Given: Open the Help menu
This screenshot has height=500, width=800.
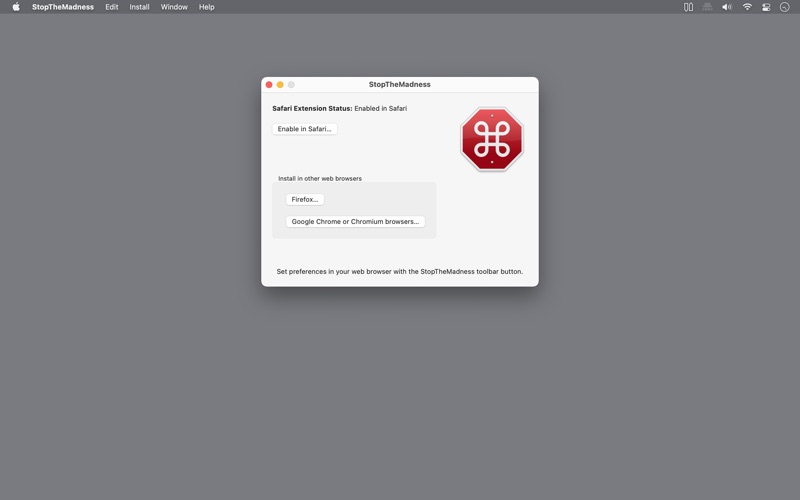Looking at the screenshot, I should point(207,7).
